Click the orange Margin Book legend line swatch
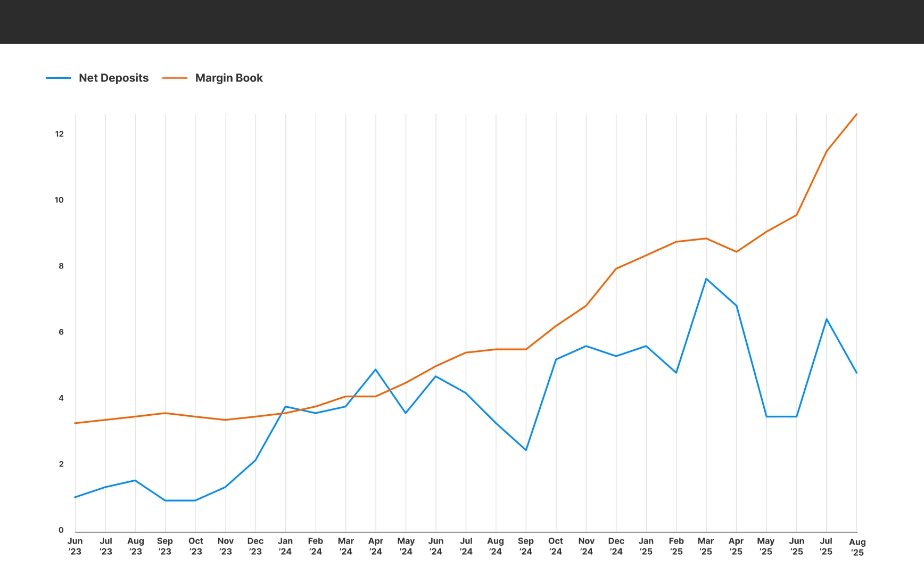Screen dimensions: 924x575 pos(175,78)
